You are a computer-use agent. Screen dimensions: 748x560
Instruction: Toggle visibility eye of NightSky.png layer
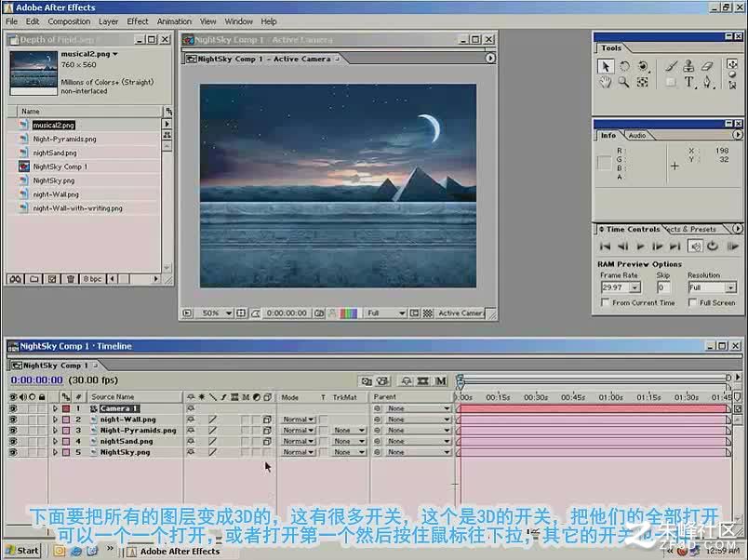tap(13, 452)
